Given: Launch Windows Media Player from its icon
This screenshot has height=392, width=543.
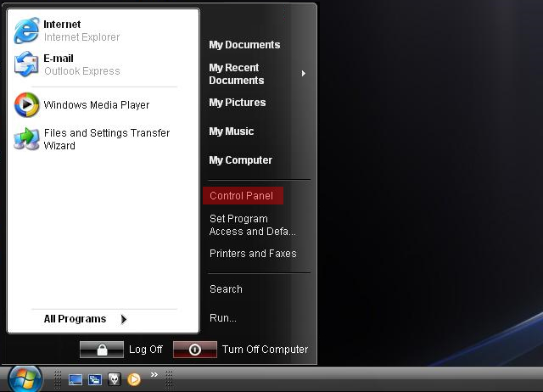Looking at the screenshot, I should [26, 104].
